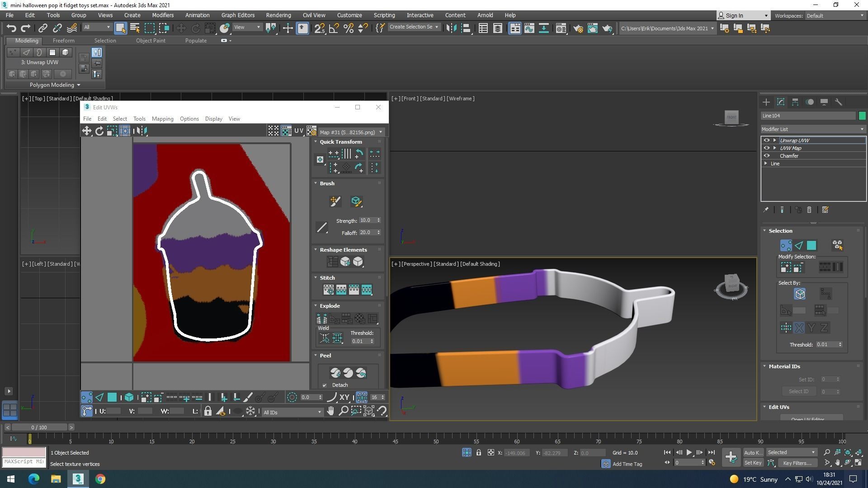Click the Auto Key button

click(x=753, y=452)
